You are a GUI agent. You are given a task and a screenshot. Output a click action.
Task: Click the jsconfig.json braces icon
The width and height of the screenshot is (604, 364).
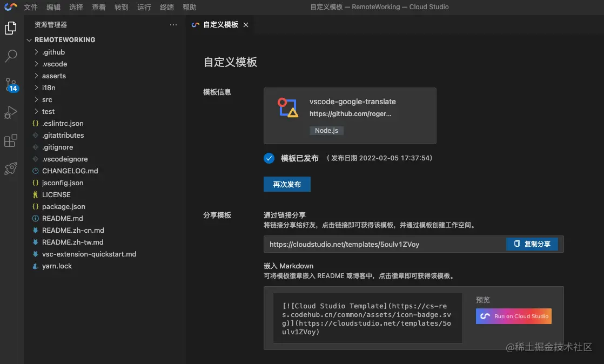pos(36,183)
